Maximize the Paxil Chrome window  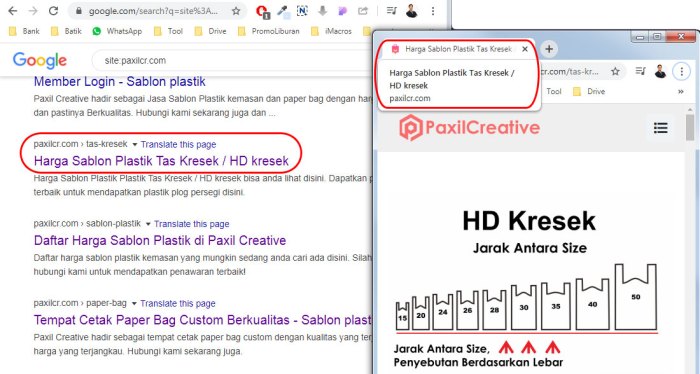(x=657, y=37)
